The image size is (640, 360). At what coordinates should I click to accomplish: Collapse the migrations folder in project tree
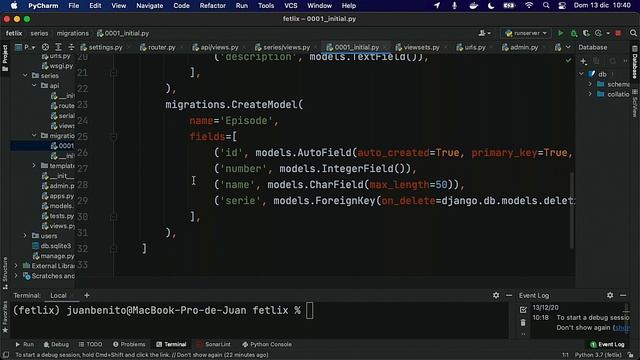(34, 136)
